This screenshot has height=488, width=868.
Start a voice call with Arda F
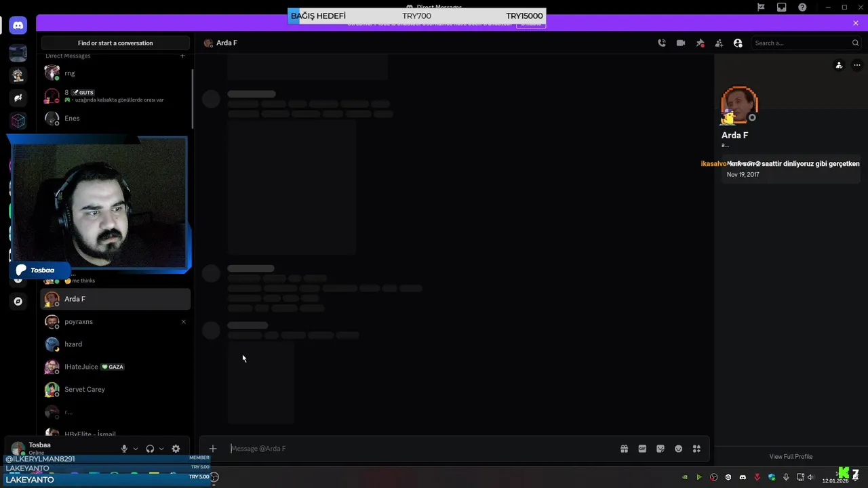pyautogui.click(x=662, y=43)
